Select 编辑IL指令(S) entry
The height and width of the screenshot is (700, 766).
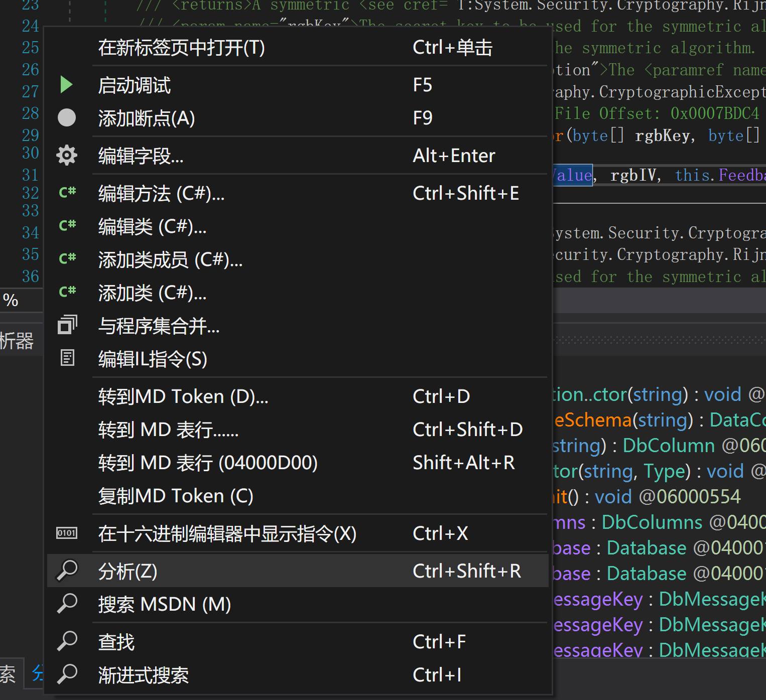click(298, 359)
